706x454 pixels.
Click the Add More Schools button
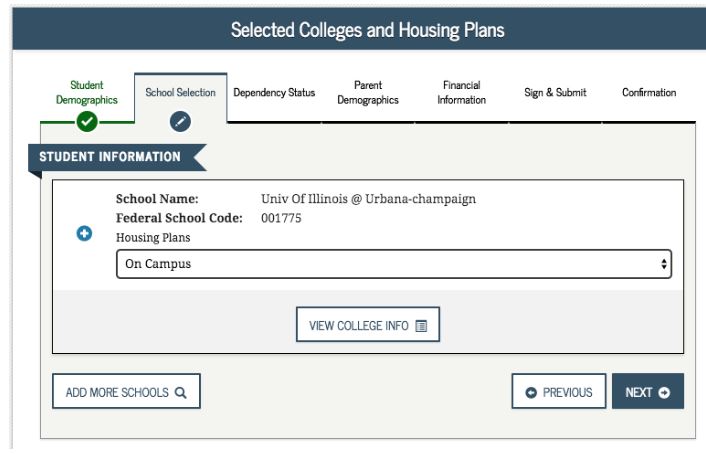(x=127, y=391)
